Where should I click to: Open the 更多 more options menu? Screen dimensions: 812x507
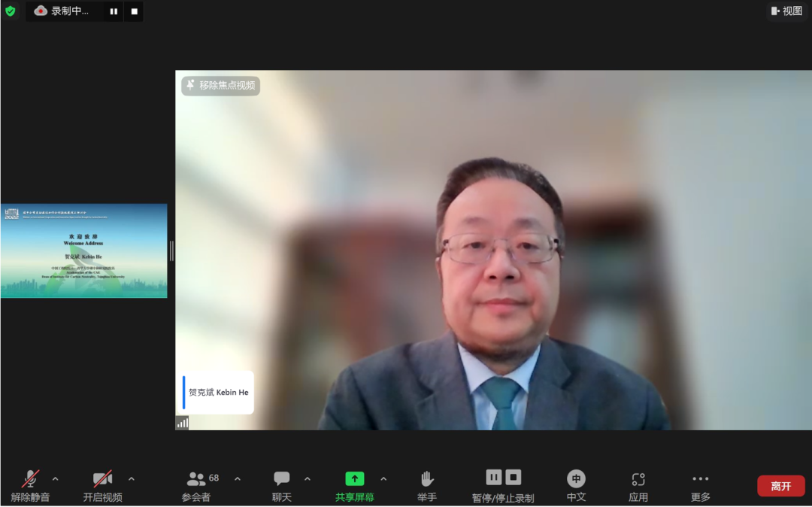coord(700,479)
